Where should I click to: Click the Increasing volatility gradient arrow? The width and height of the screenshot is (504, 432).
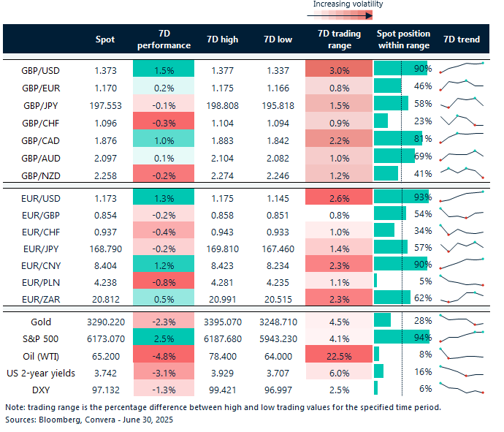coord(340,15)
